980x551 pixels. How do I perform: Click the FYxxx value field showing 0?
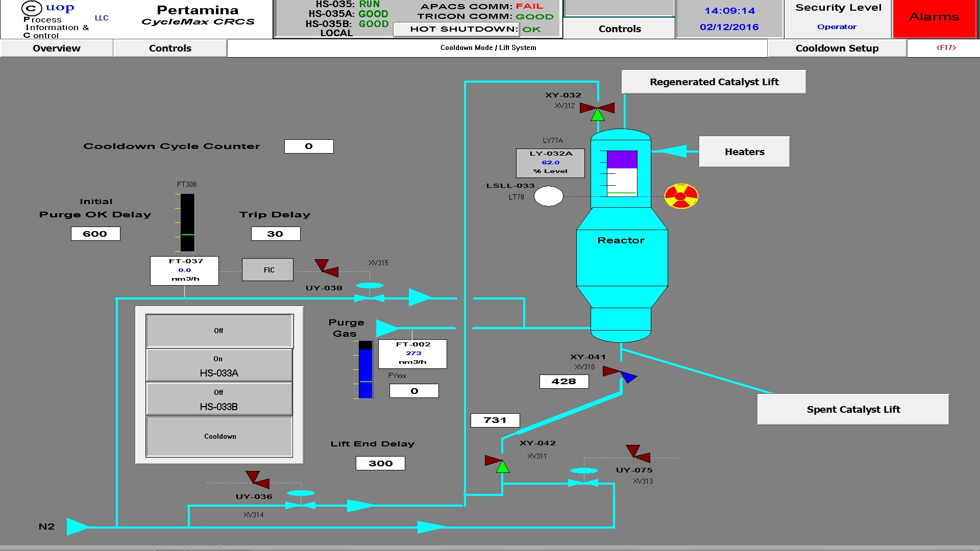coord(414,391)
